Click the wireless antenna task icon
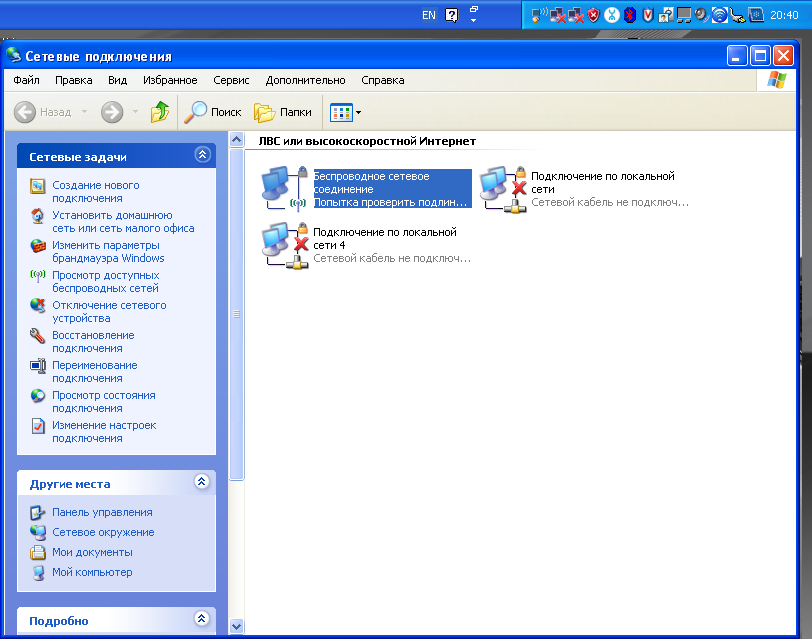 point(37,275)
